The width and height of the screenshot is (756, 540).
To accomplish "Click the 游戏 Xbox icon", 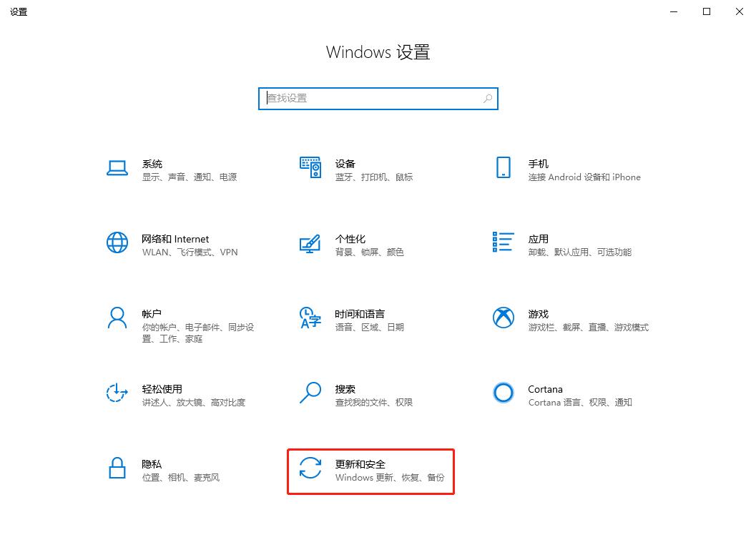I will pyautogui.click(x=504, y=318).
